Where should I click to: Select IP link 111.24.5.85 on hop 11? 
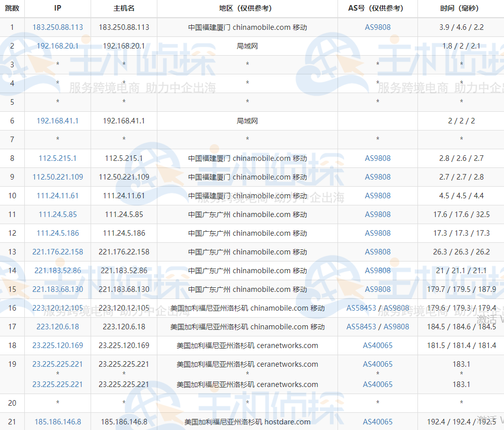tap(57, 214)
